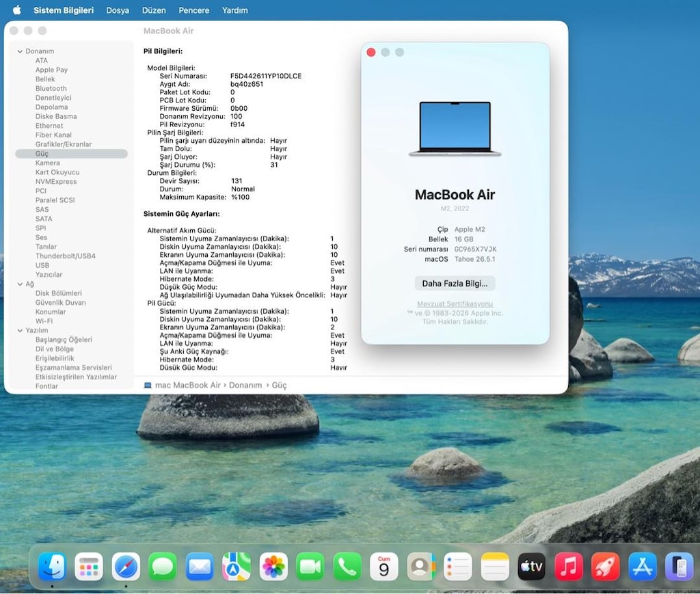Open Mail app in the dock
The width and height of the screenshot is (700, 594).
200,567
